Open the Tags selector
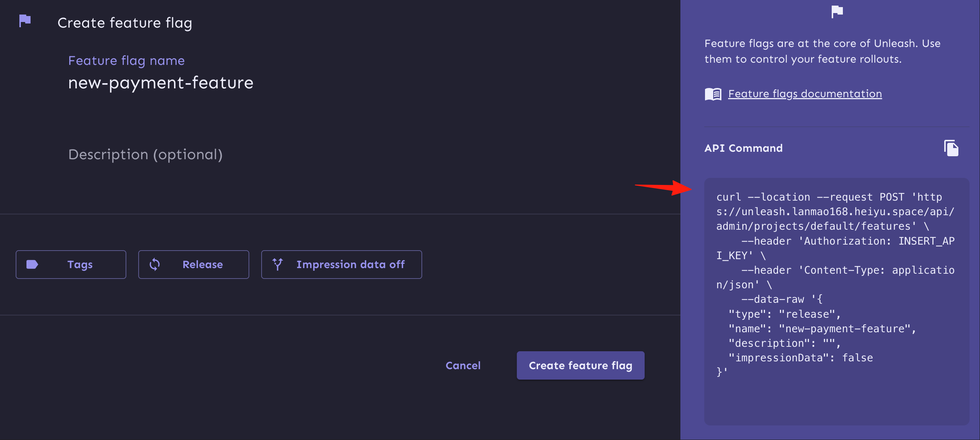The image size is (980, 440). tap(71, 264)
